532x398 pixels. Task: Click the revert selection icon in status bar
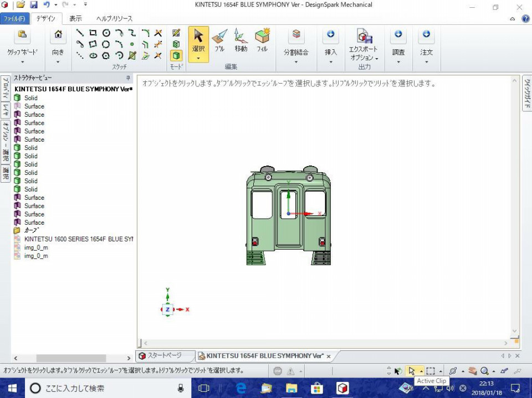398,371
